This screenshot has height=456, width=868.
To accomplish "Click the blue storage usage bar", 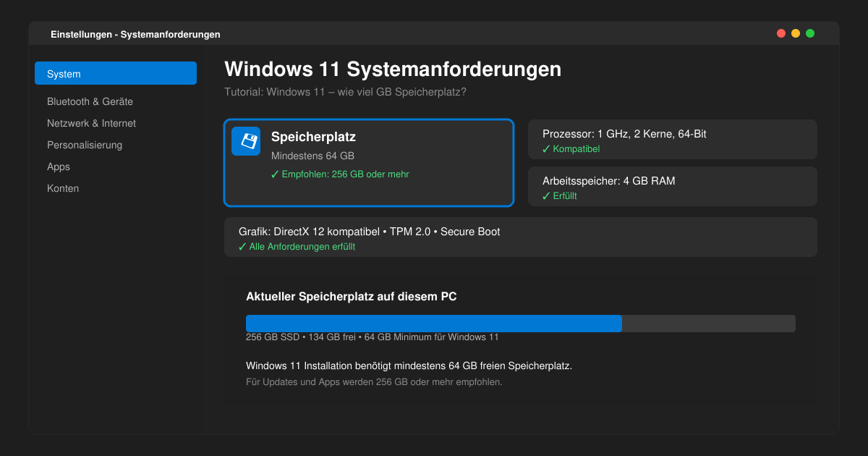I will point(434,324).
